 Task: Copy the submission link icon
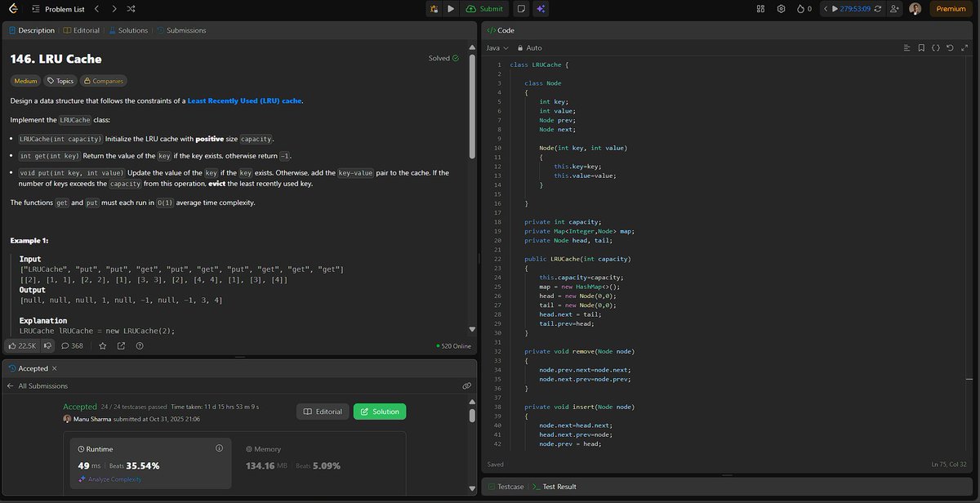(x=466, y=385)
